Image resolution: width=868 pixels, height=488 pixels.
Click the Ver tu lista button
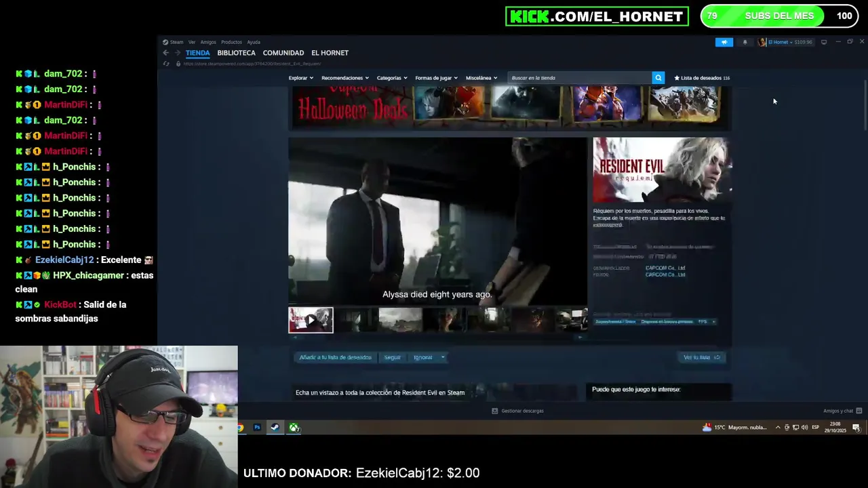pos(702,357)
